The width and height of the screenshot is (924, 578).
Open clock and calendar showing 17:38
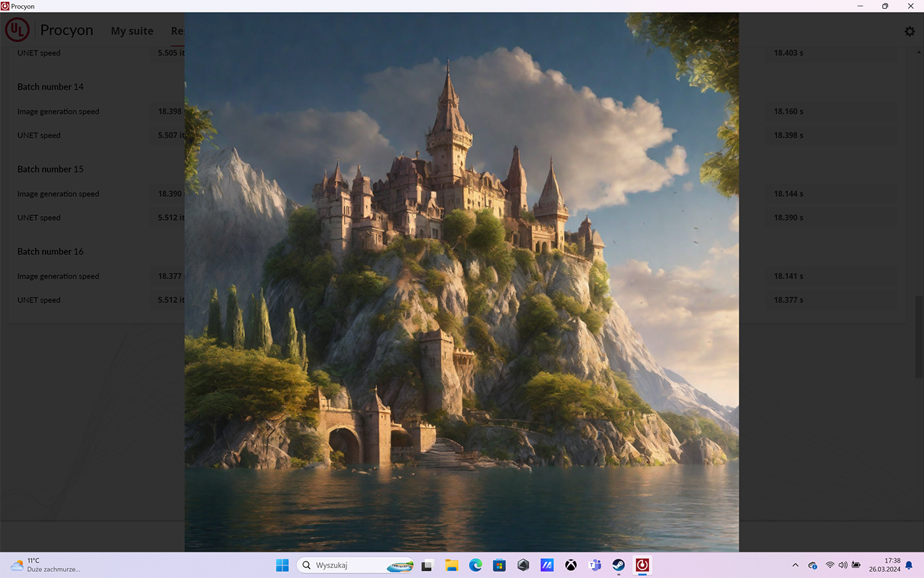point(884,565)
